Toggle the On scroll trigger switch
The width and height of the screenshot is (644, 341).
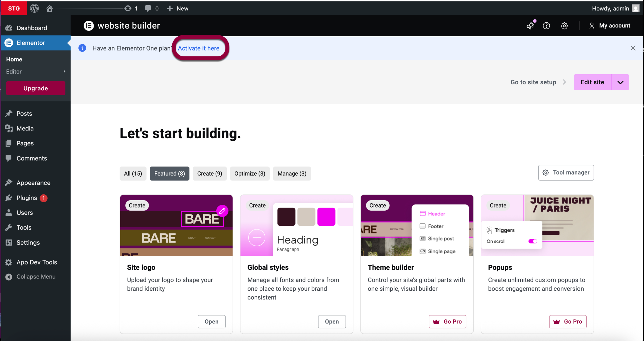(533, 241)
